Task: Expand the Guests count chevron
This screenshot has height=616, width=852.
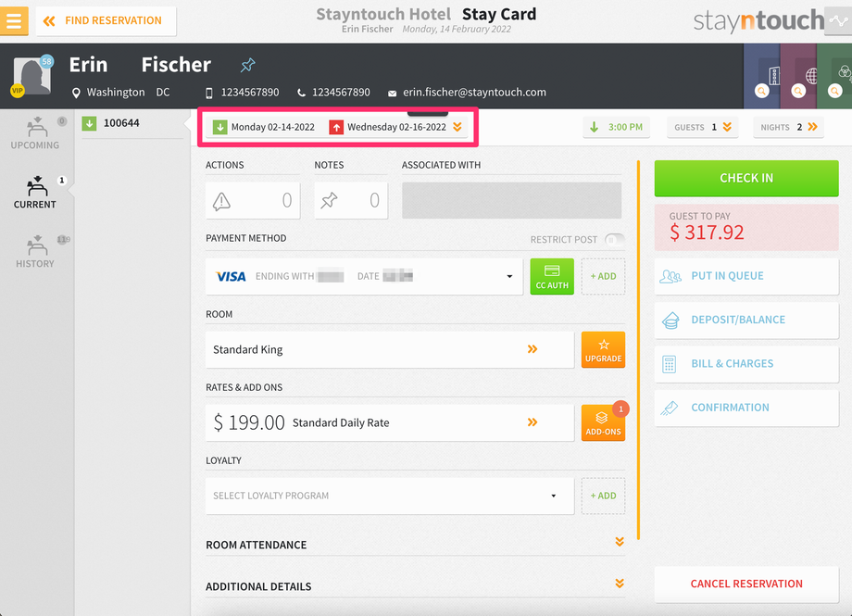Action: (x=727, y=127)
